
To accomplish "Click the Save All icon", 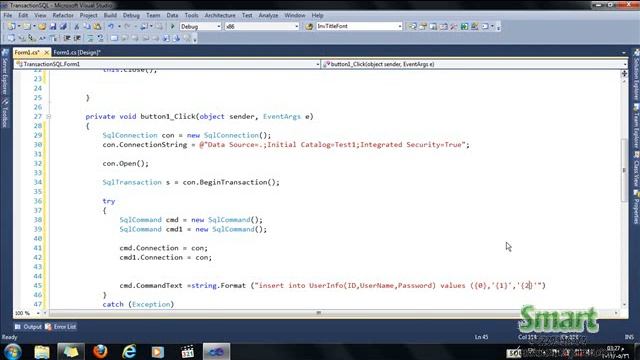I will 63,27.
